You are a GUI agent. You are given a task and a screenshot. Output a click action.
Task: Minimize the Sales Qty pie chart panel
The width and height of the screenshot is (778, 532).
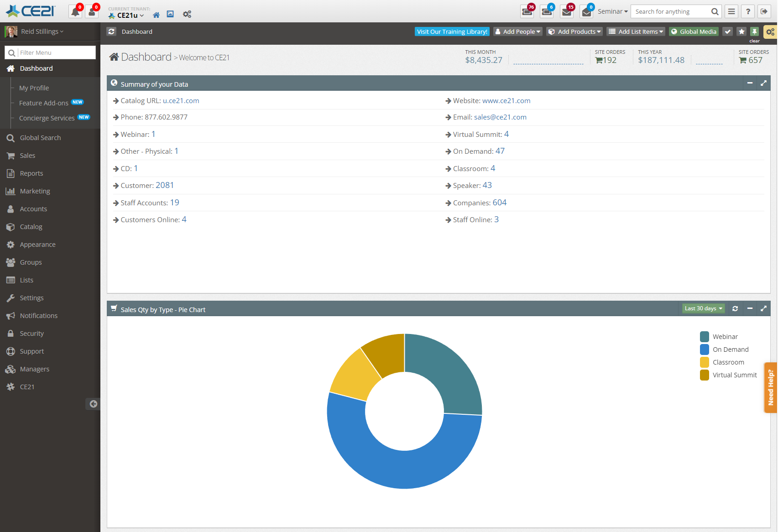750,309
